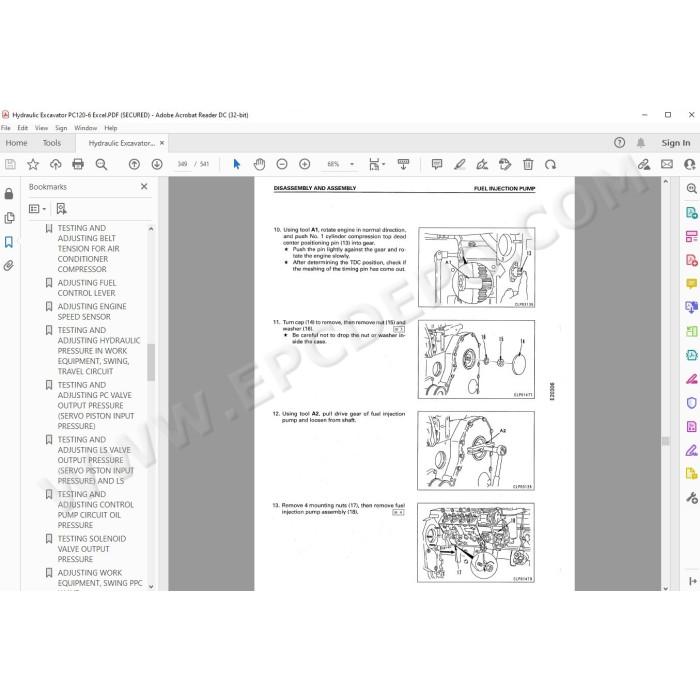Click the Save file icon in toolbar
Image resolution: width=700 pixels, height=700 pixels.
click(10, 164)
